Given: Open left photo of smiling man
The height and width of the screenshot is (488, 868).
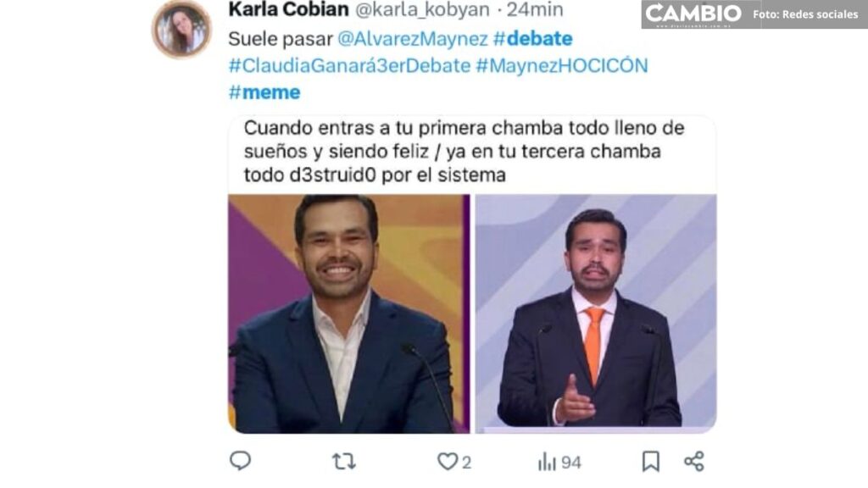Looking at the screenshot, I should pos(348,313).
